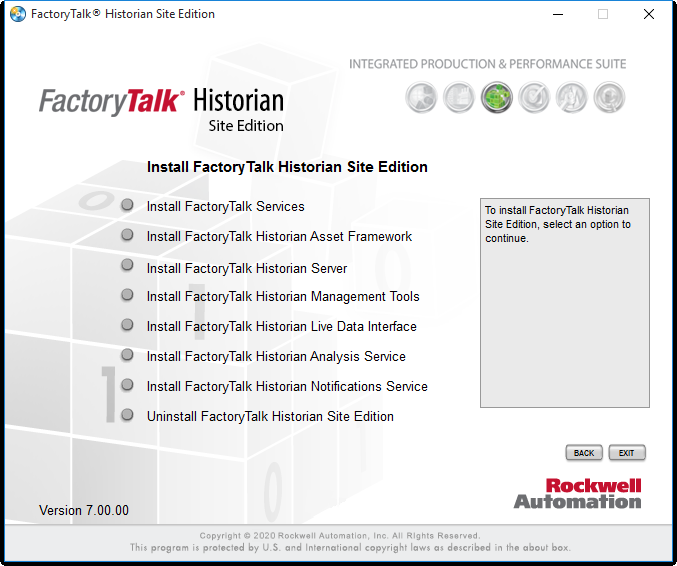Image resolution: width=677 pixels, height=566 pixels.
Task: Click the installer disc icon in title bar
Action: click(18, 14)
